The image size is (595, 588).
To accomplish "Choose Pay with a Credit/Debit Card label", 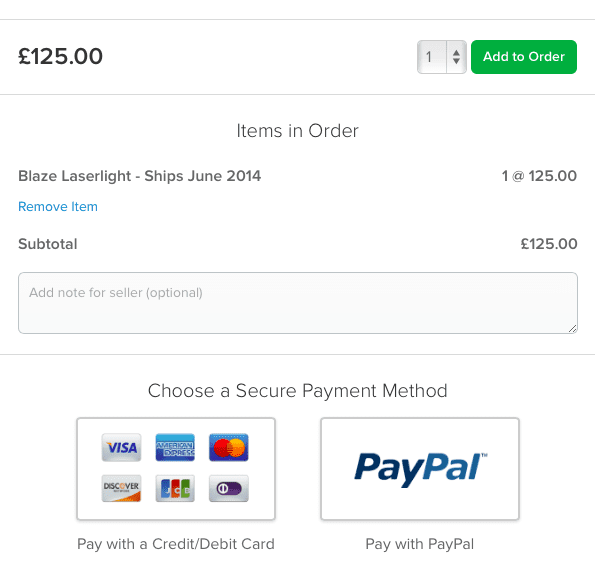I will coord(176,544).
